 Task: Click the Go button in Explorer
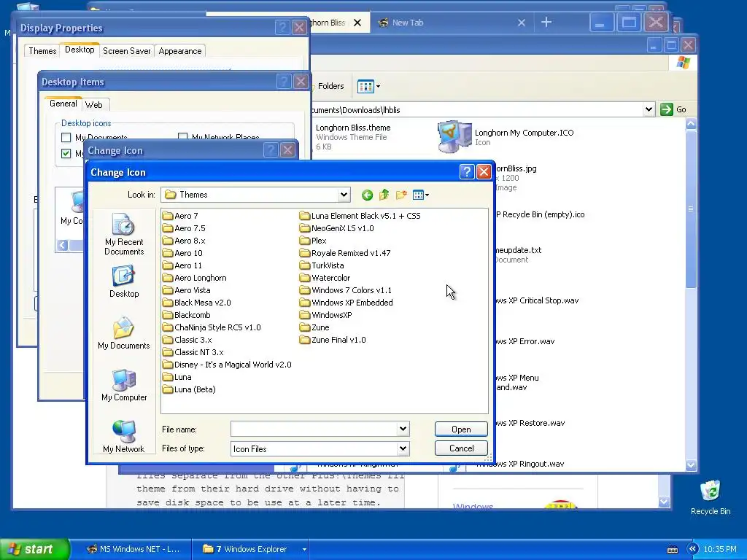click(673, 109)
